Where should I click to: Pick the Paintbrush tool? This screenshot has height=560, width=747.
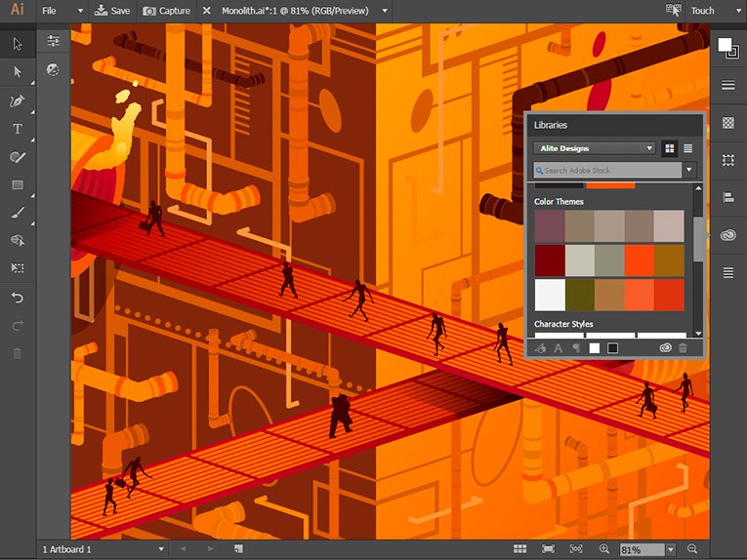coord(18,212)
